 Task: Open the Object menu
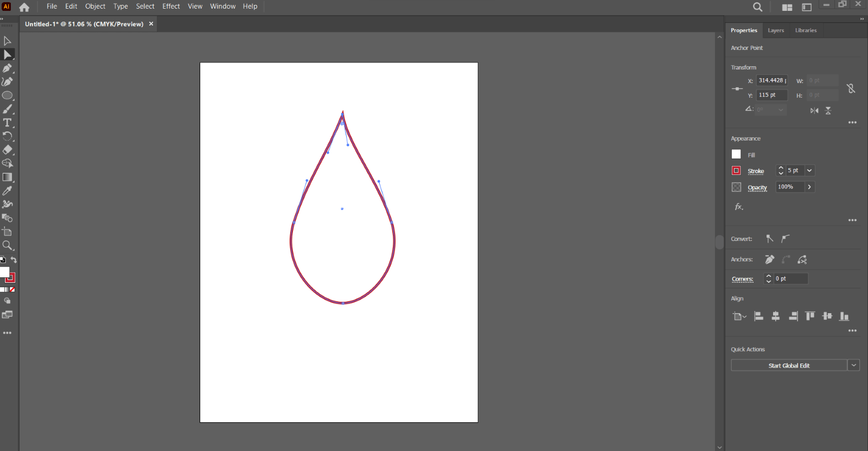pos(95,7)
